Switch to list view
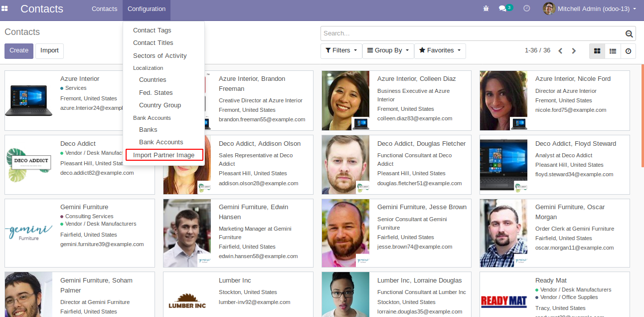Image resolution: width=644 pixels, height=317 pixels. click(613, 51)
